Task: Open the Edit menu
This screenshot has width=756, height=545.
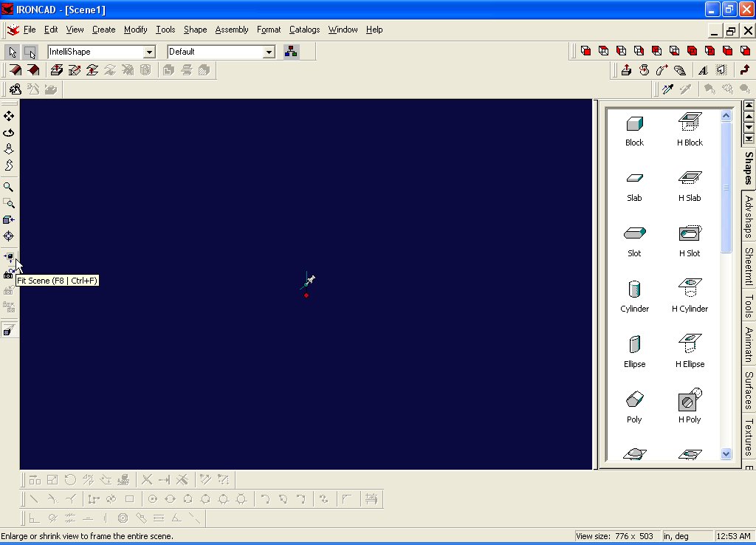Action: [51, 30]
